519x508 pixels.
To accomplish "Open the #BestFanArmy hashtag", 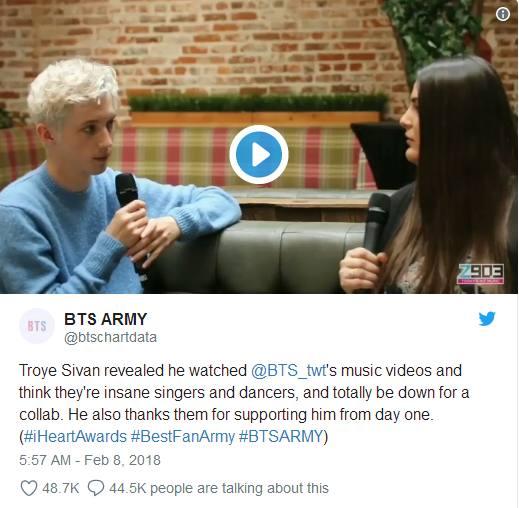I will tap(183, 436).
